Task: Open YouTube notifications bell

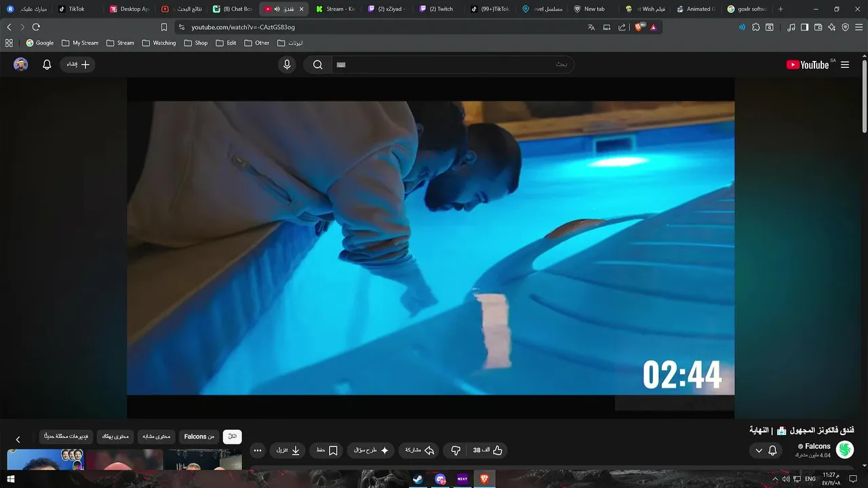Action: coord(47,64)
